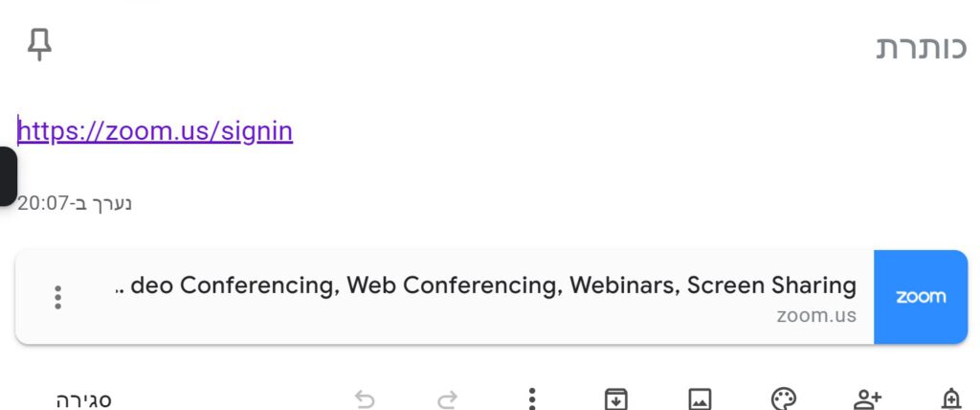980x410 pixels.
Task: Archive the note with the archive icon
Action: tap(615, 399)
